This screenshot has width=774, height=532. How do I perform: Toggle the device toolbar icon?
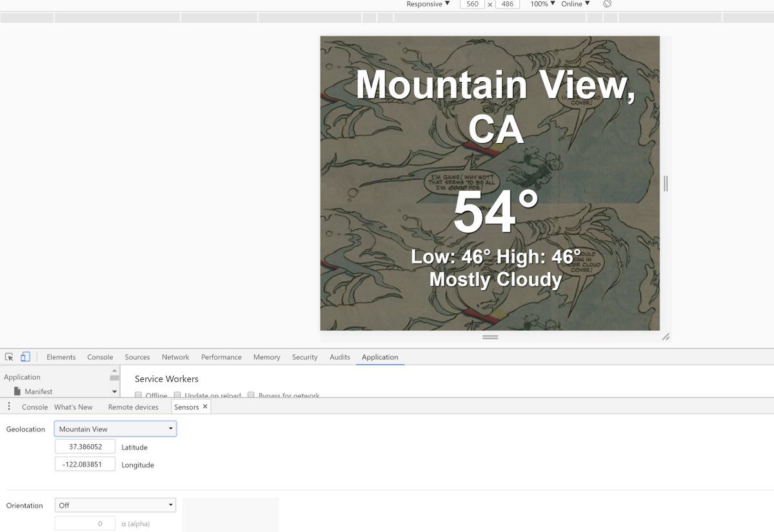point(25,357)
